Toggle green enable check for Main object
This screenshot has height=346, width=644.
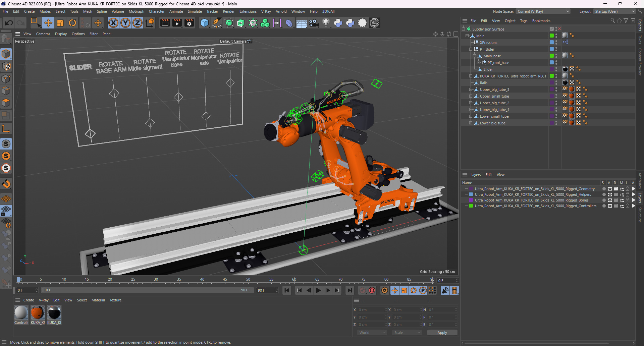click(552, 36)
